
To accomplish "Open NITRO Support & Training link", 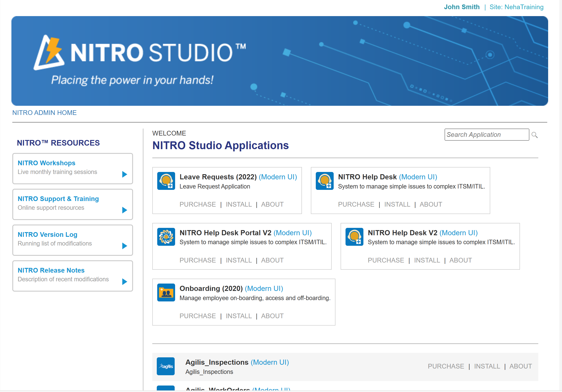I will (58, 199).
